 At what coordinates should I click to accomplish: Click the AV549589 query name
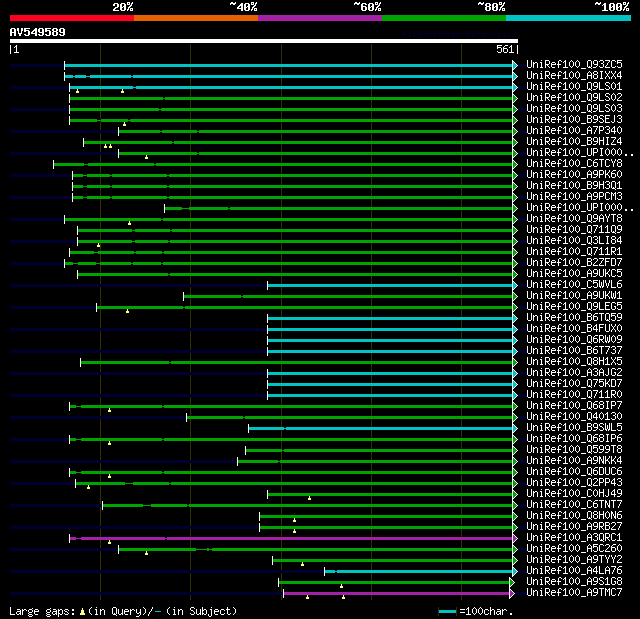pyautogui.click(x=38, y=32)
